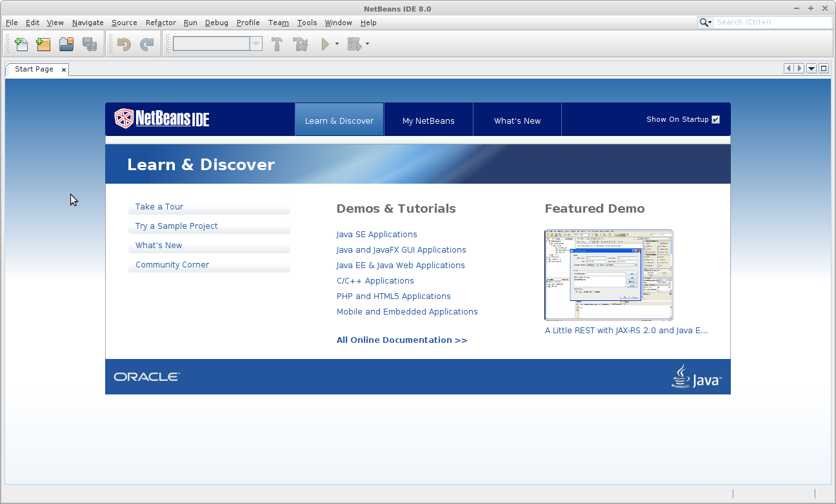Viewport: 836px width, 504px height.
Task: Click the New File toolbar icon
Action: (x=21, y=44)
